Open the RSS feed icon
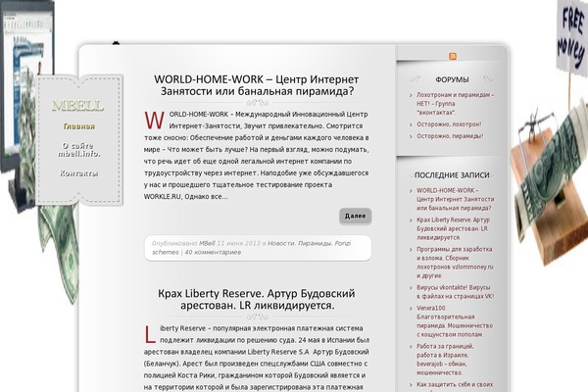 [453, 56]
